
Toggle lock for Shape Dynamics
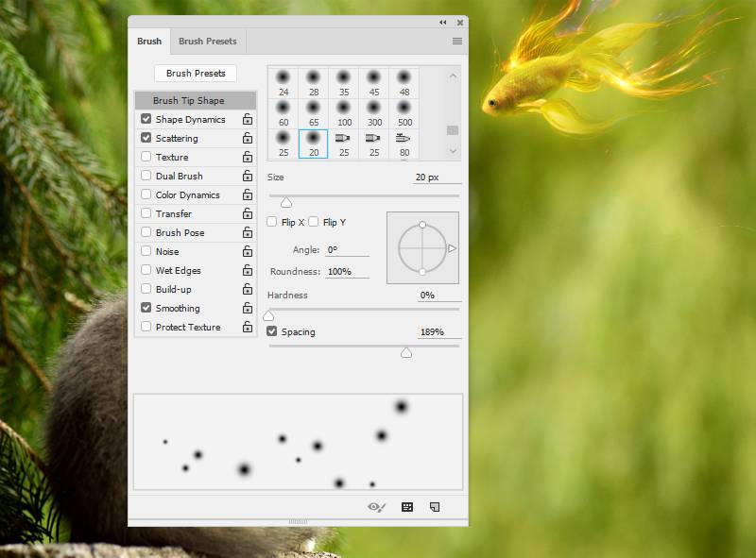point(248,119)
